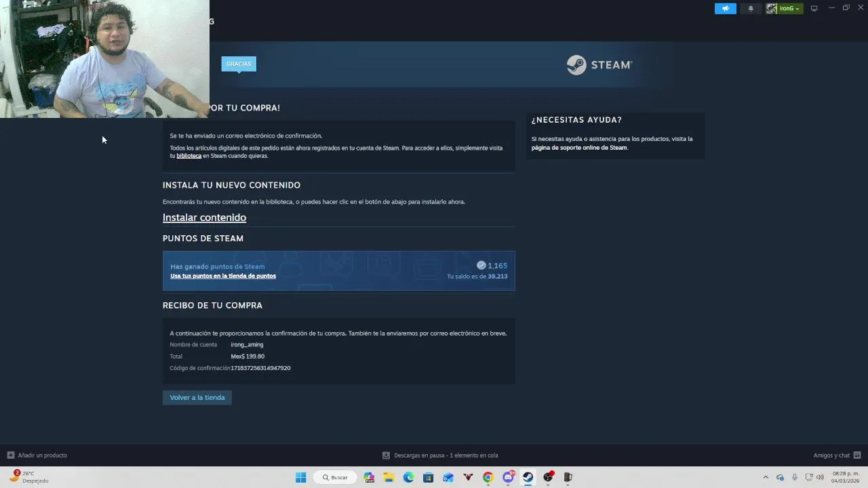The width and height of the screenshot is (868, 488).
Task: Open the clock showing 08:28 p. m.
Action: pos(846,477)
